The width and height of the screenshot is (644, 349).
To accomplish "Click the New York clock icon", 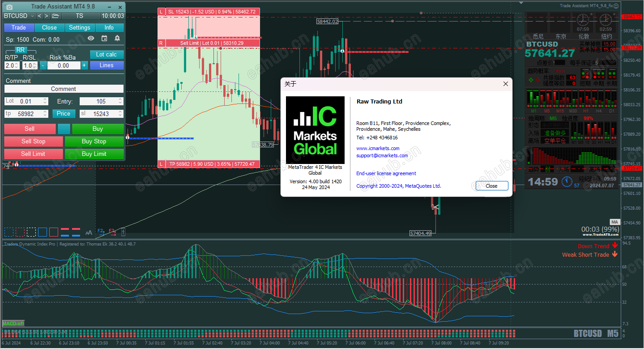I will tap(606, 20).
